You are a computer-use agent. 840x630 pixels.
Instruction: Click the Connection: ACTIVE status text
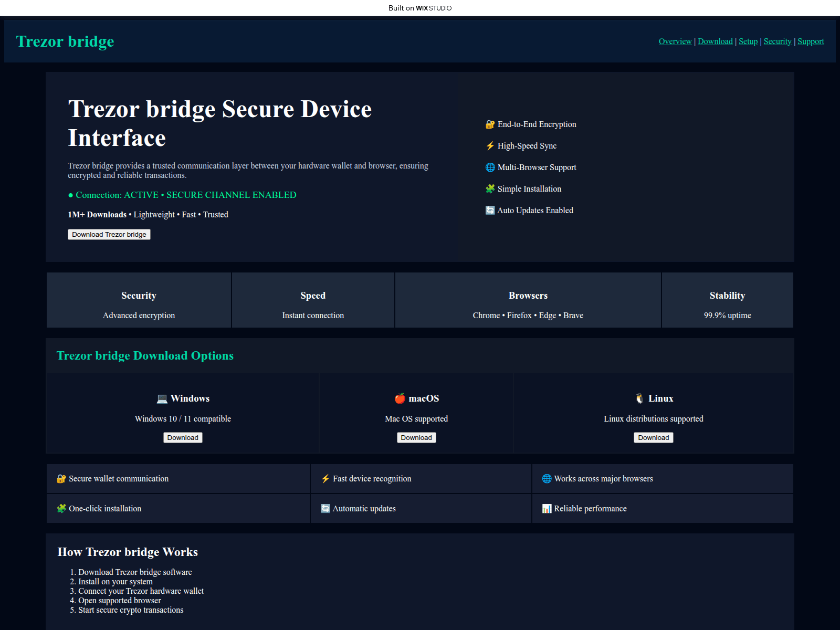[x=182, y=195]
